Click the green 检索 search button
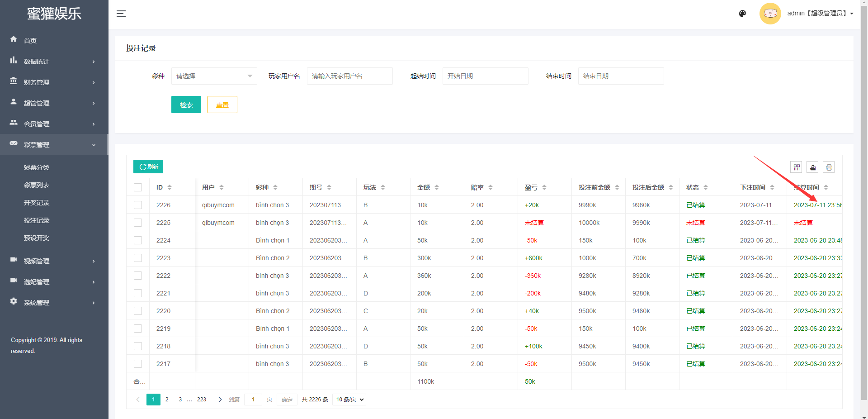868x419 pixels. coord(186,105)
